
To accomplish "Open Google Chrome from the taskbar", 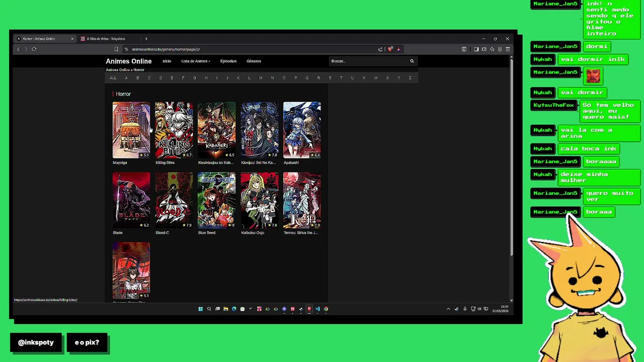I will 326,309.
